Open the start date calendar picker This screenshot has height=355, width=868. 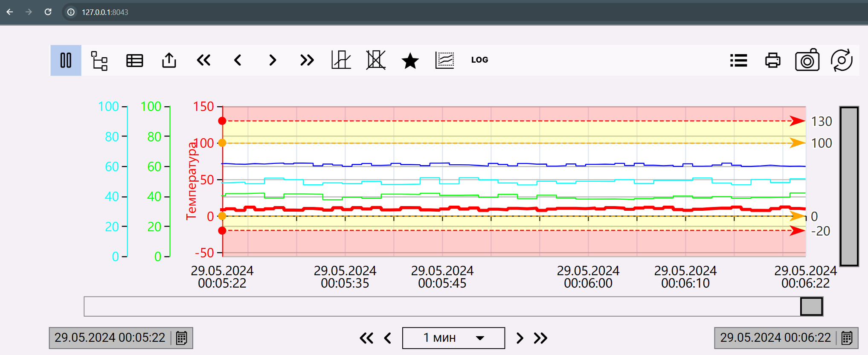(182, 338)
